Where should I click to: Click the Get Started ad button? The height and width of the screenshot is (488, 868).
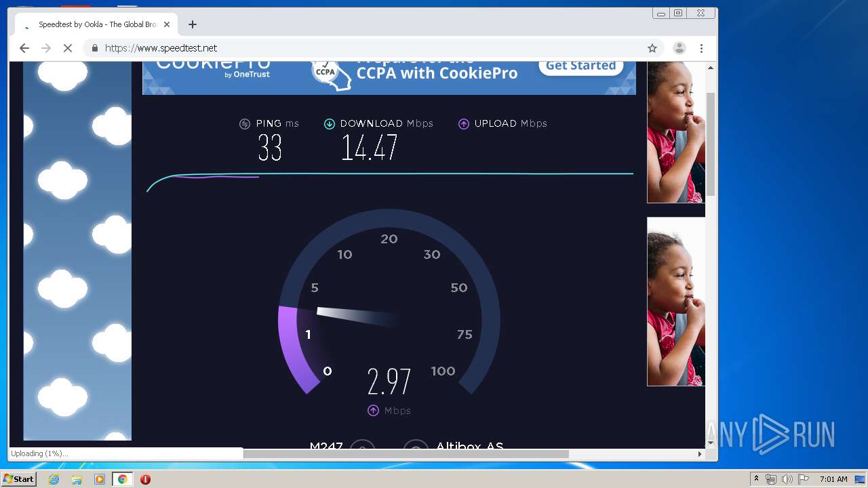click(580, 66)
